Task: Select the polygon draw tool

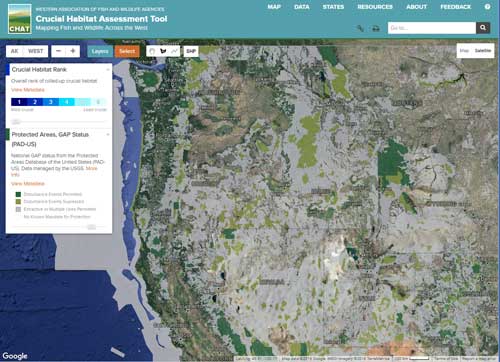Action: [163, 51]
